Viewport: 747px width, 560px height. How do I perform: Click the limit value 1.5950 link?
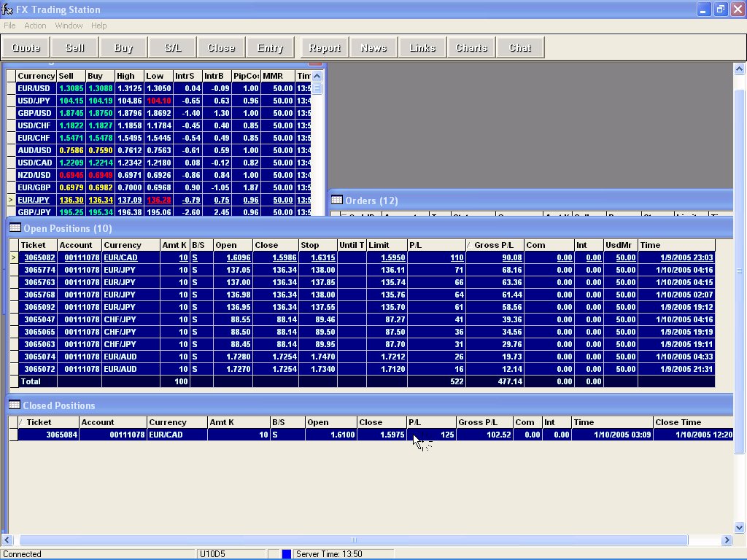393,257
